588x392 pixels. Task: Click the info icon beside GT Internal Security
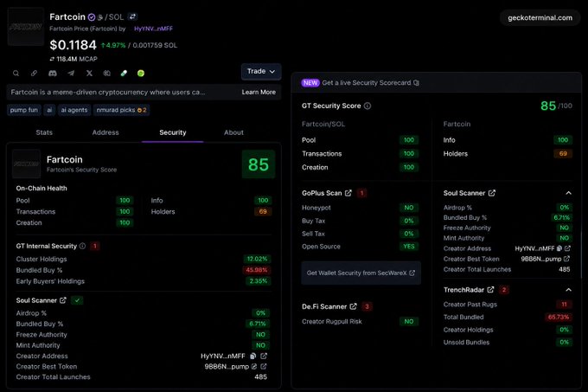pyautogui.click(x=82, y=246)
